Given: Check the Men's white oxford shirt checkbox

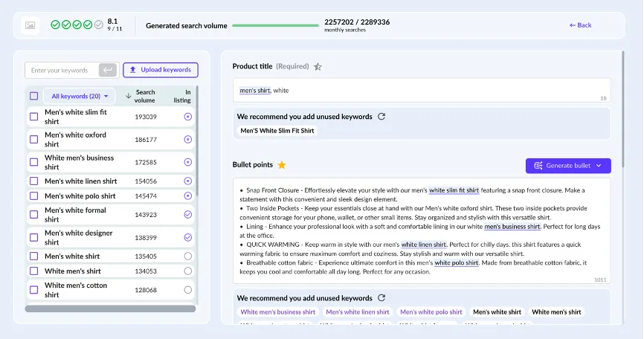Looking at the screenshot, I should coord(33,139).
